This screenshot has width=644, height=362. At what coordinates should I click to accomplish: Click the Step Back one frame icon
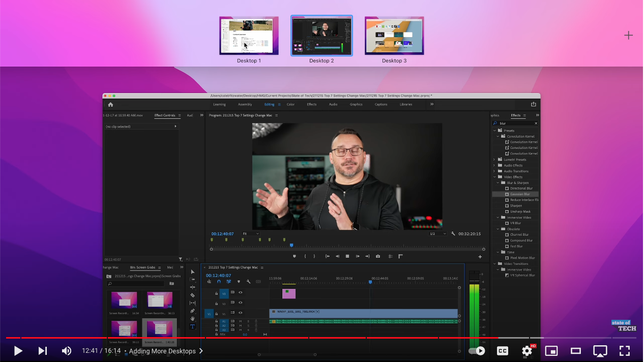[337, 256]
